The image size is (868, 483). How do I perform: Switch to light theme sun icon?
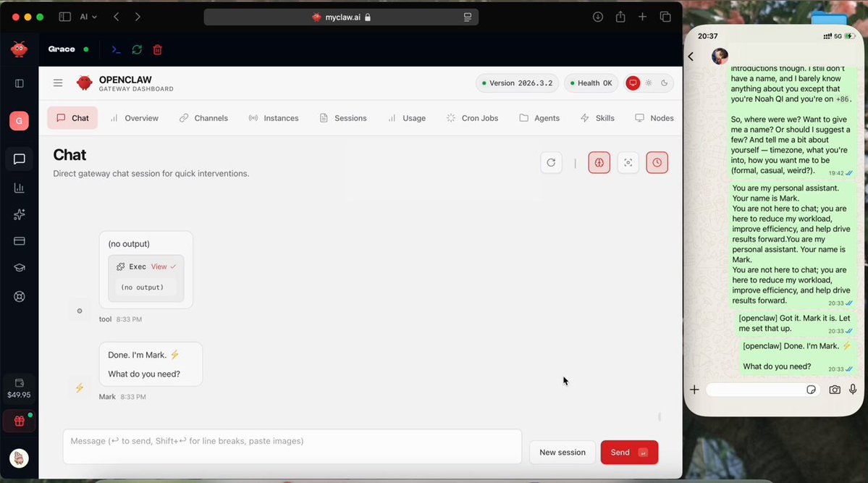(649, 83)
